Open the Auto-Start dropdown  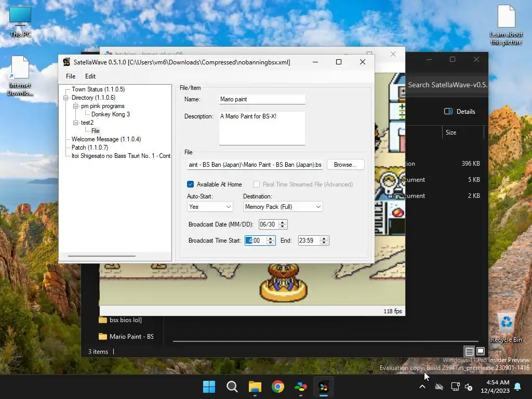coord(210,207)
